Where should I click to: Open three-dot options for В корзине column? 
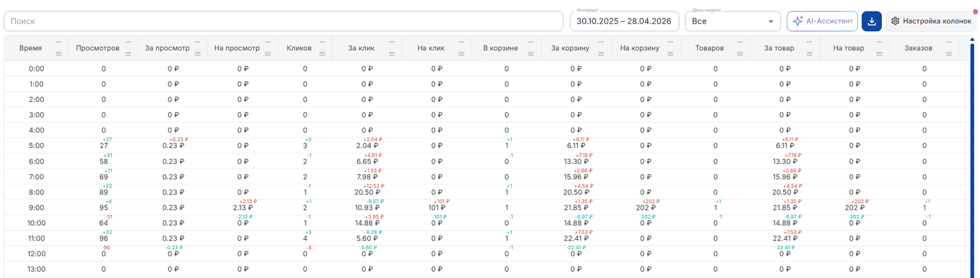click(x=531, y=42)
